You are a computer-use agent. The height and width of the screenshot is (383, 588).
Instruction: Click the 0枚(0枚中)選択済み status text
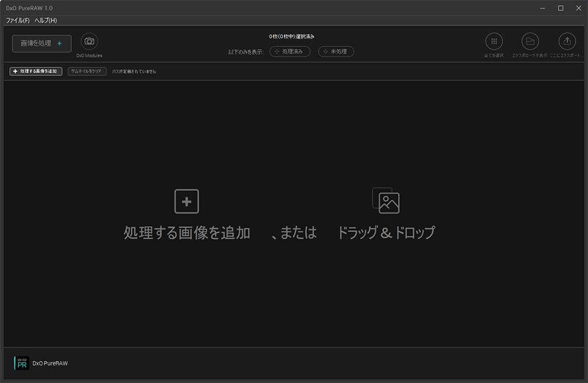coord(292,37)
